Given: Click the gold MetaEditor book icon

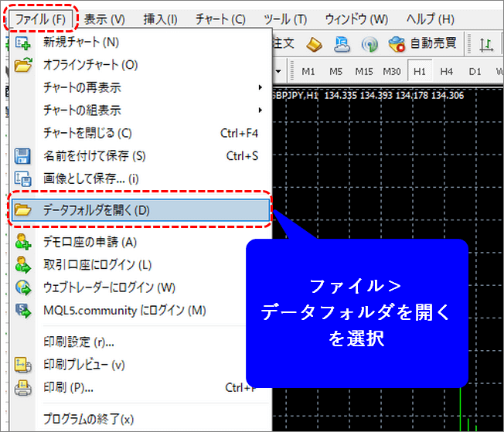Looking at the screenshot, I should (314, 44).
